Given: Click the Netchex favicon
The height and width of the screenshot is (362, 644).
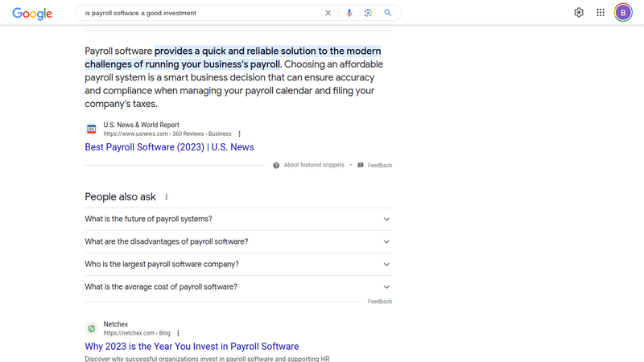Looking at the screenshot, I should [x=91, y=328].
